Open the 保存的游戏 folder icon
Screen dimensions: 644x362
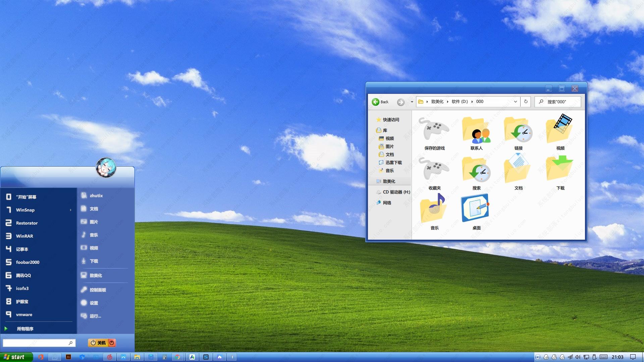(434, 131)
